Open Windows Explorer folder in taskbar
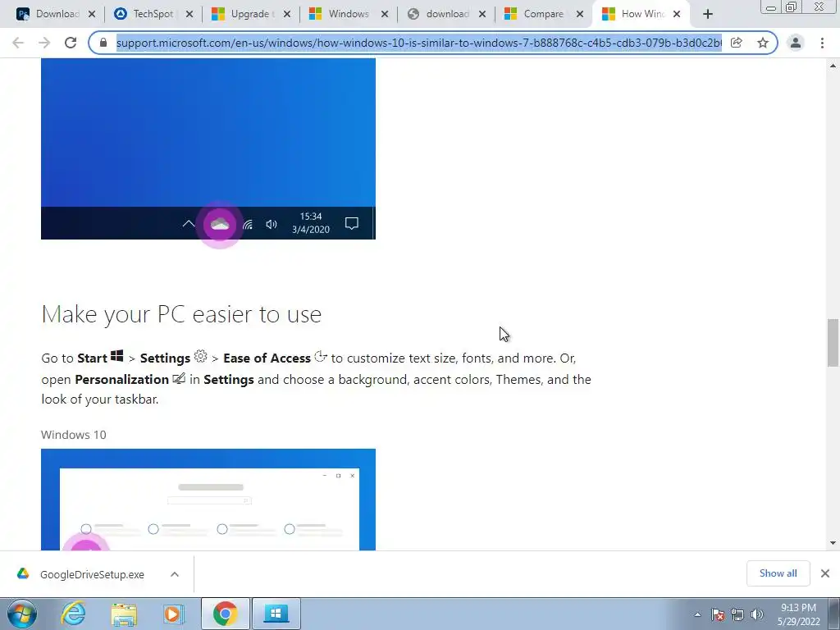 point(124,614)
